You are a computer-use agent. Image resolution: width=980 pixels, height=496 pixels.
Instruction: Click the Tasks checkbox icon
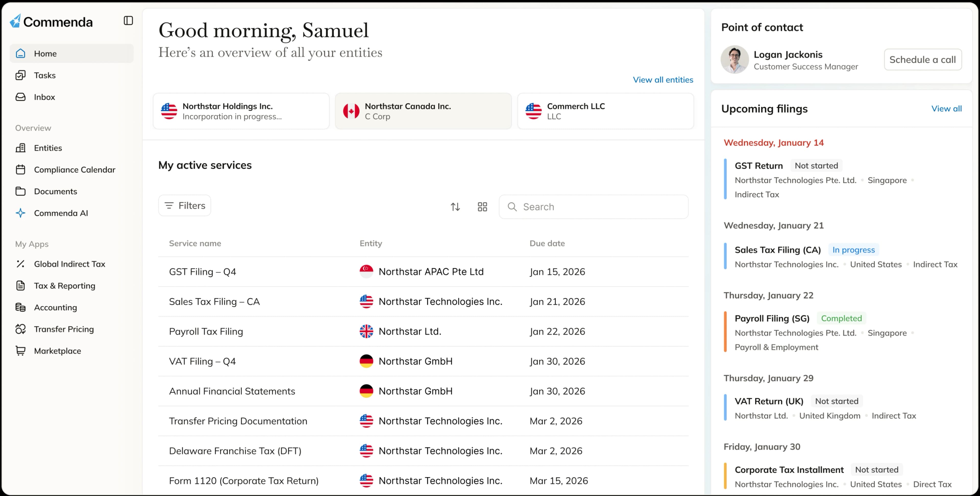[20, 75]
